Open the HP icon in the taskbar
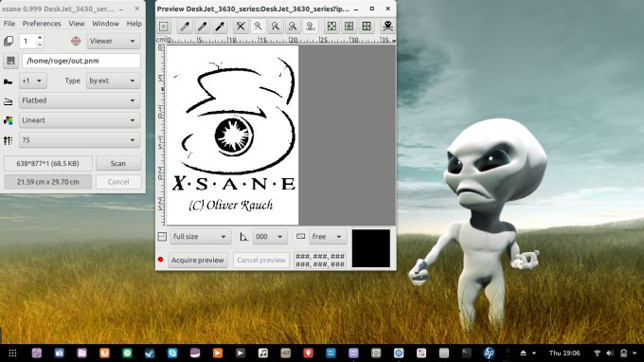 [489, 353]
